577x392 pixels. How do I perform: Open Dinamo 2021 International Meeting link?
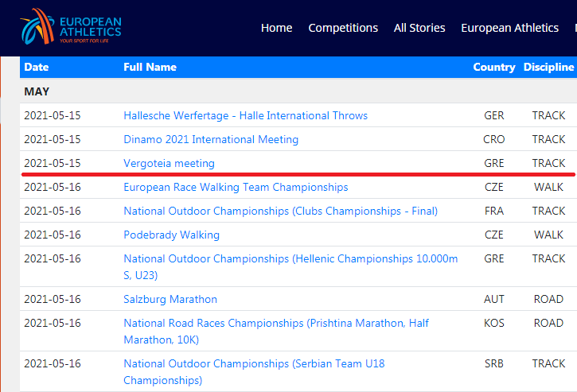pos(211,139)
